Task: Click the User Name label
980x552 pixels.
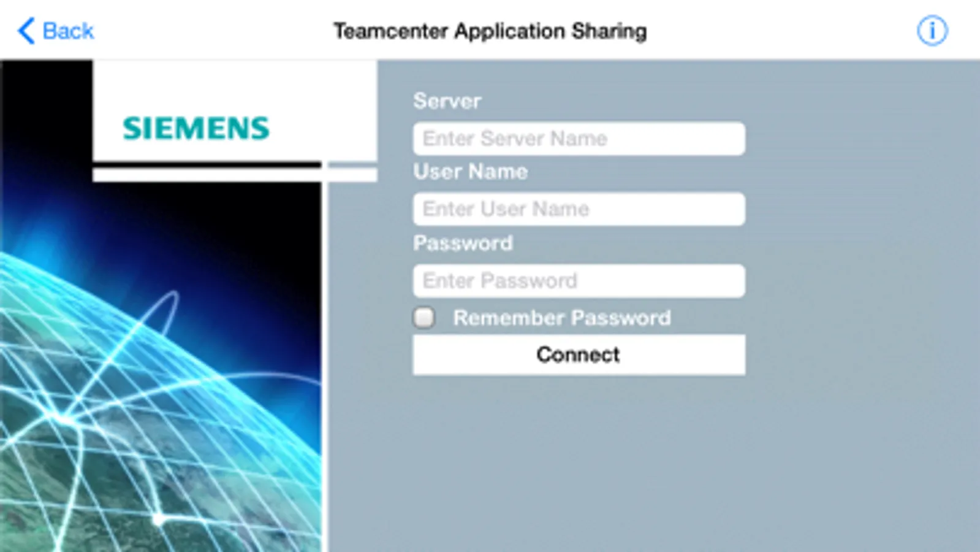Action: pyautogui.click(x=471, y=172)
